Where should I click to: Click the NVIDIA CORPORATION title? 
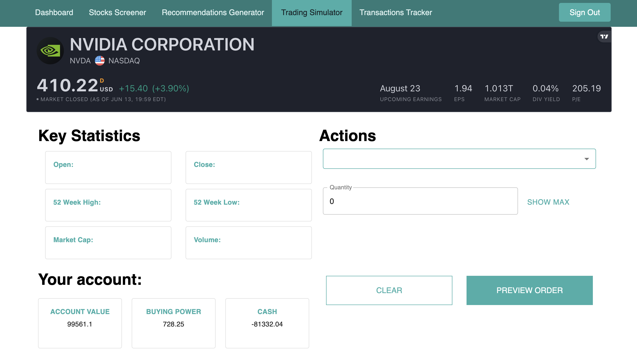162,45
